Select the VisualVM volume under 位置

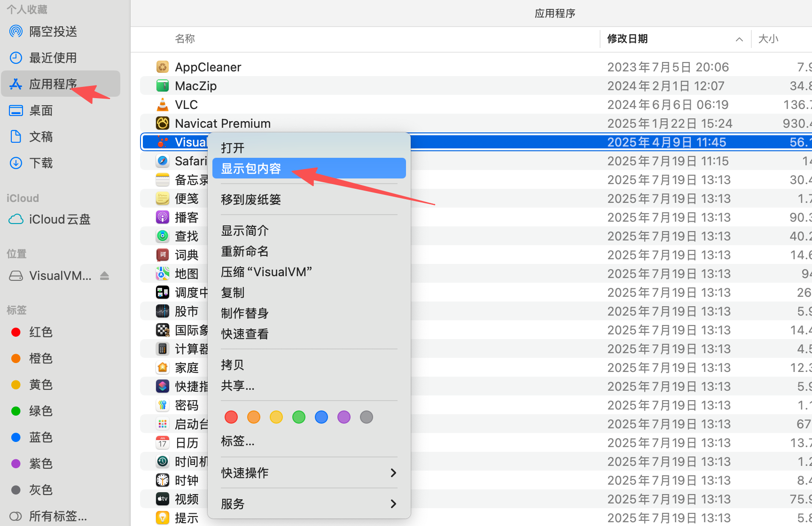60,276
